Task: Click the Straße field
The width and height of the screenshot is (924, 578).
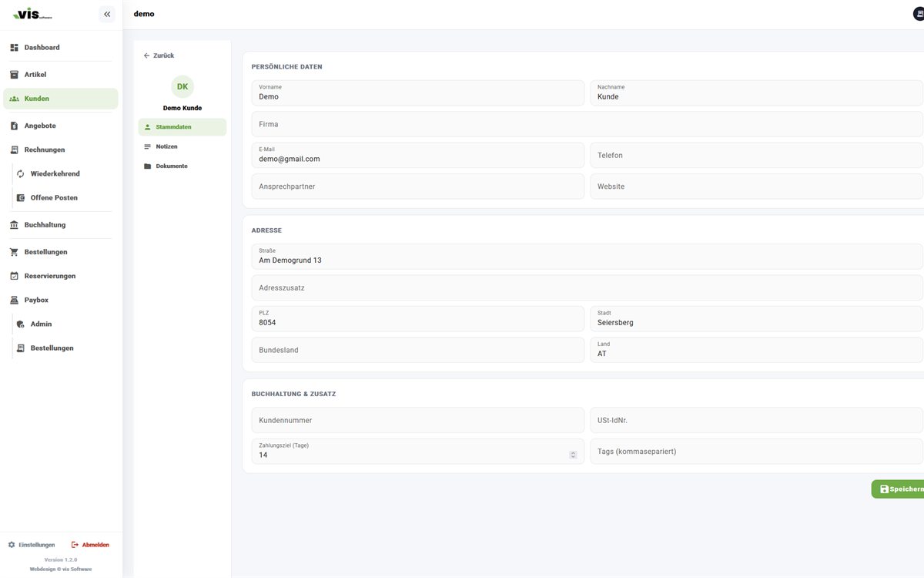Action: tap(588, 257)
